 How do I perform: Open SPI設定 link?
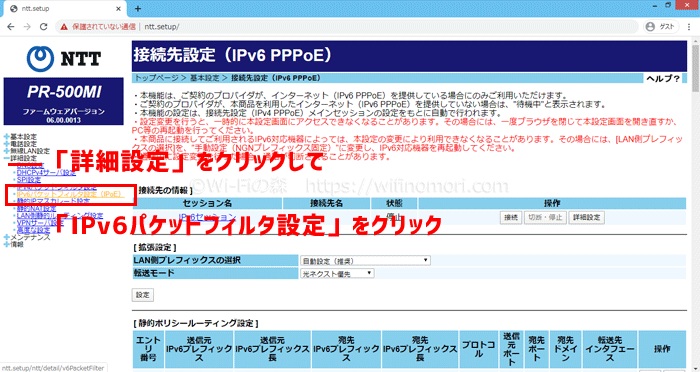pos(29,180)
